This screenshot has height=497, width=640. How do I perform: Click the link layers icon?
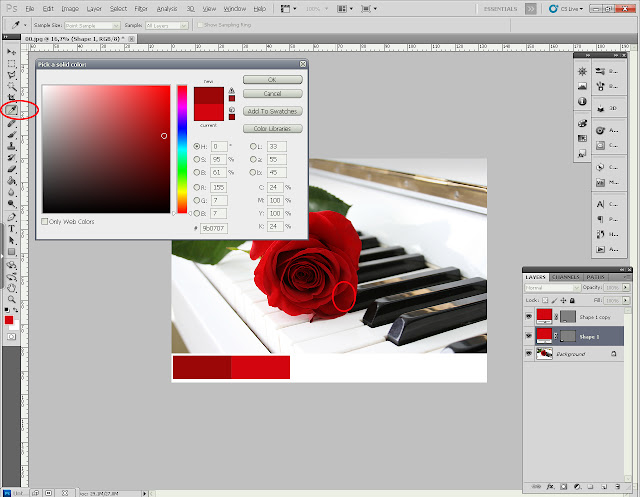click(x=536, y=486)
